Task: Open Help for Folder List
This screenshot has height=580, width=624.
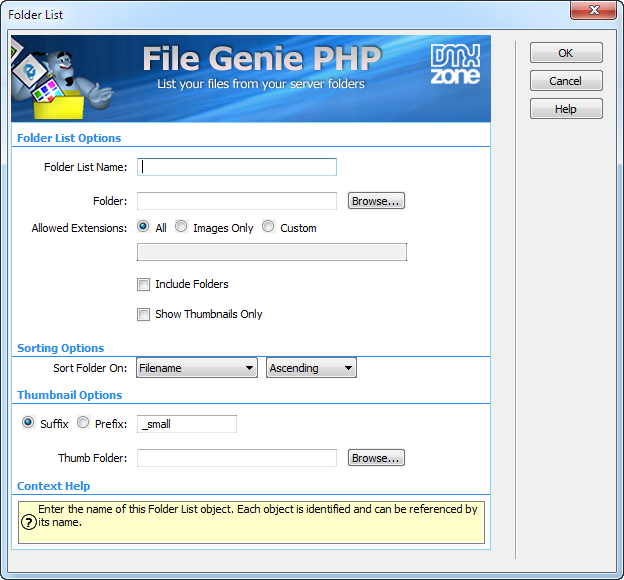Action: 566,109
